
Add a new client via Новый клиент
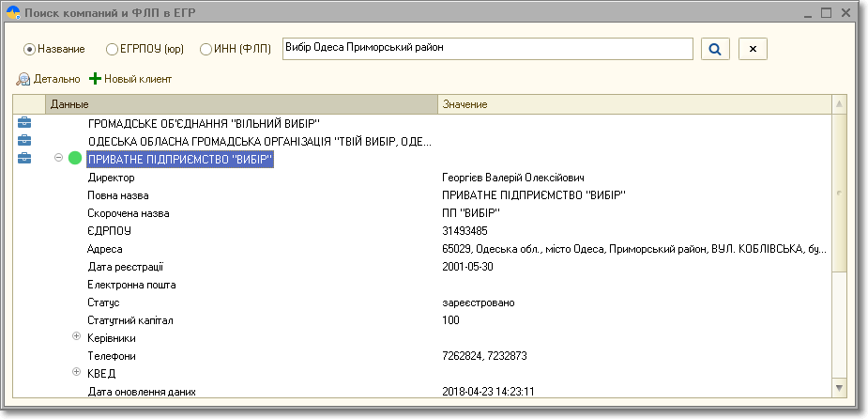pyautogui.click(x=130, y=79)
